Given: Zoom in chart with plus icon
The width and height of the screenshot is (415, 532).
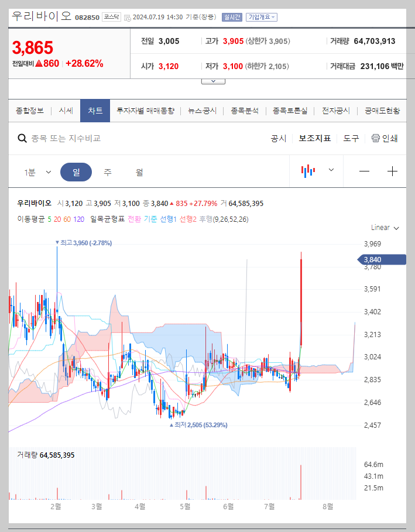Looking at the screenshot, I should (x=392, y=171).
